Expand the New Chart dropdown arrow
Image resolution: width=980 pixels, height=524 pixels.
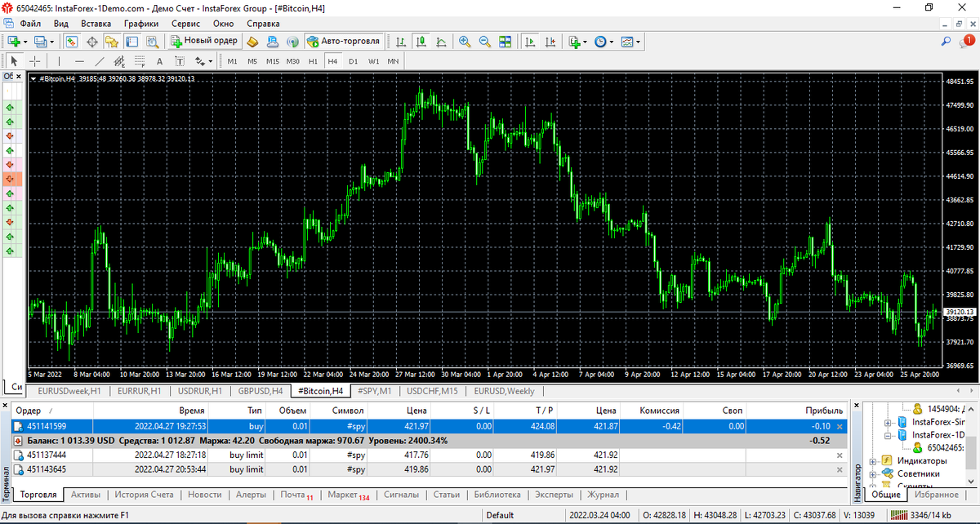(x=26, y=42)
